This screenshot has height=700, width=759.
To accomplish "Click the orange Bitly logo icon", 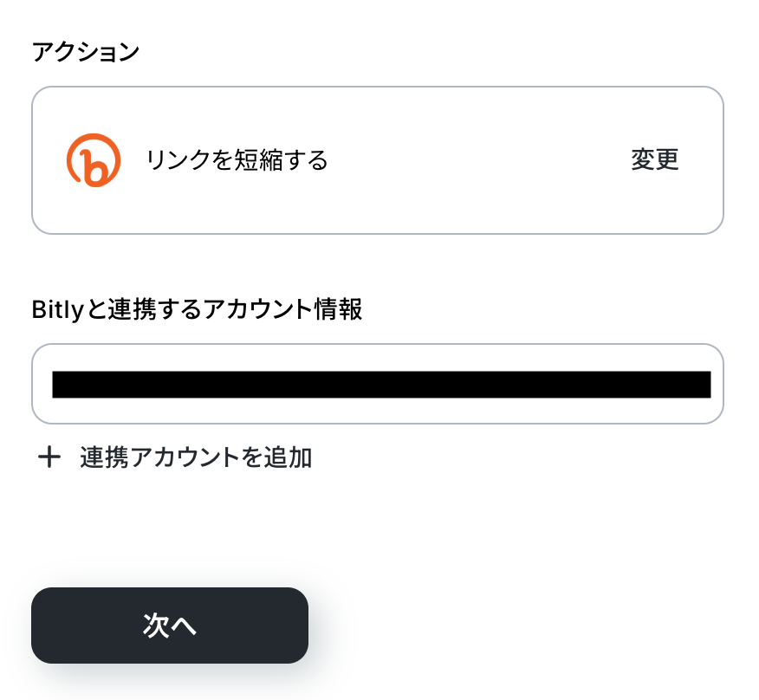I will tap(93, 160).
